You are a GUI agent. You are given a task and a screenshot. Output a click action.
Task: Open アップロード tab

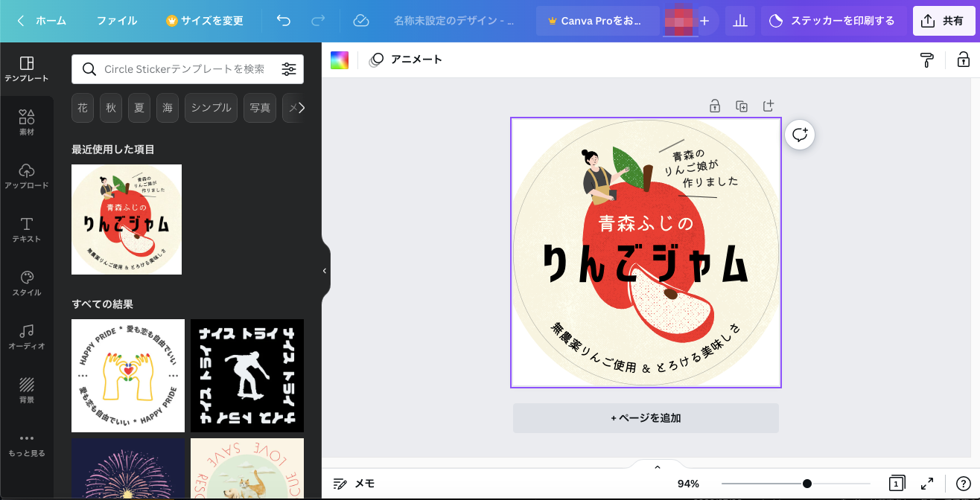pyautogui.click(x=27, y=176)
